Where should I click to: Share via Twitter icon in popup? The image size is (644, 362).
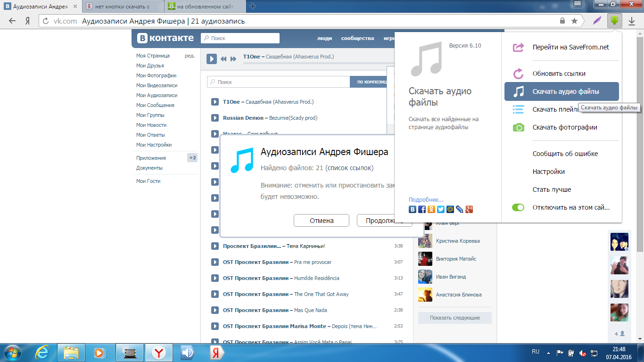click(x=441, y=209)
